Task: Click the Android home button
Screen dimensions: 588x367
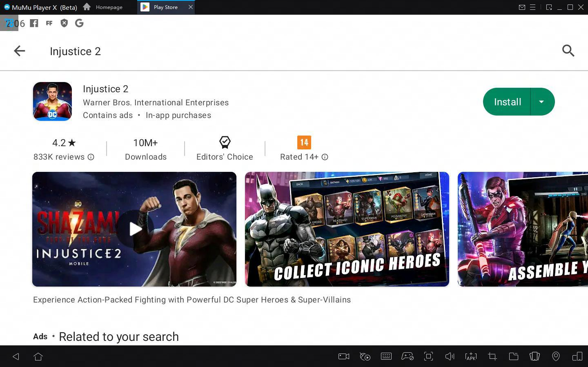Action: click(38, 356)
